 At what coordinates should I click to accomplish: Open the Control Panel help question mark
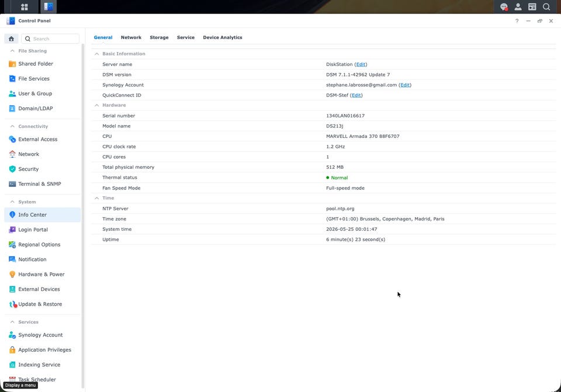click(517, 21)
